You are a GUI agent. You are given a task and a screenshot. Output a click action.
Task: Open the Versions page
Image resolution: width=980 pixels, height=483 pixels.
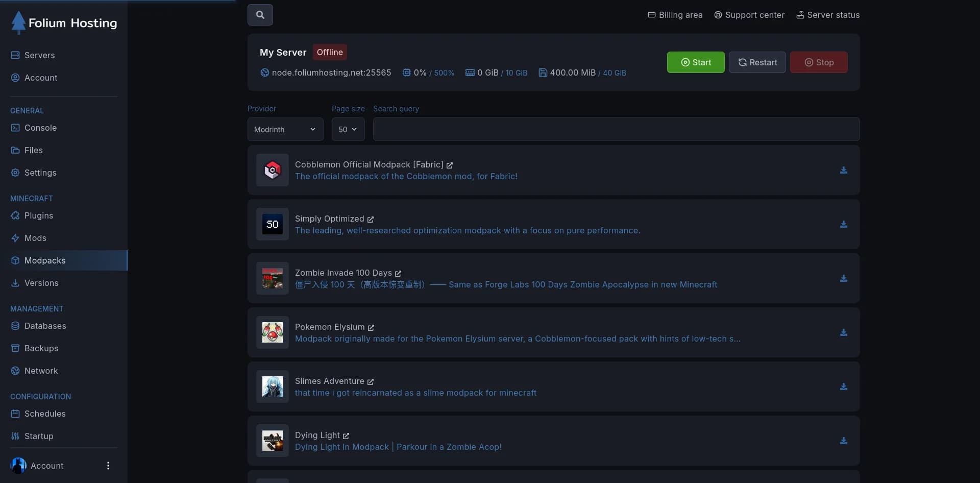click(64, 283)
